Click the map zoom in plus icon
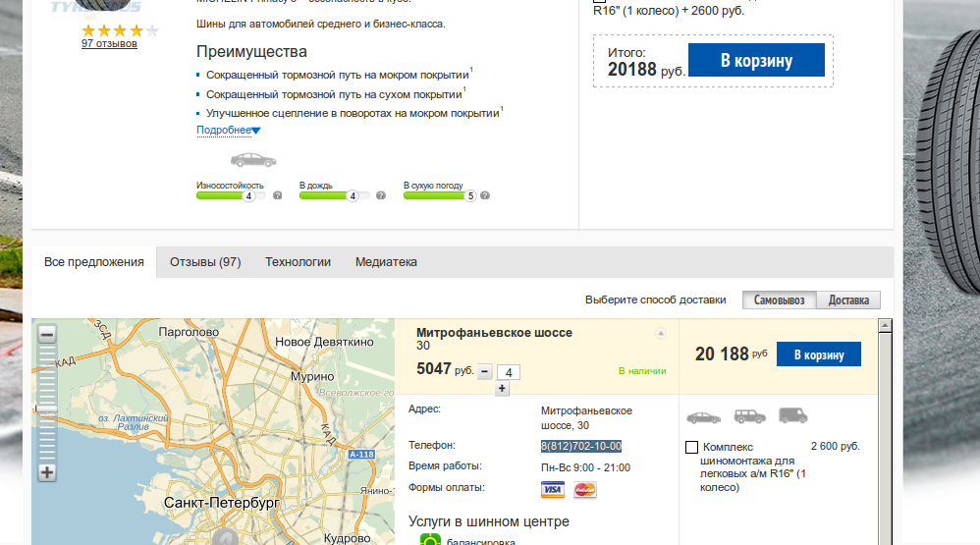 (47, 472)
